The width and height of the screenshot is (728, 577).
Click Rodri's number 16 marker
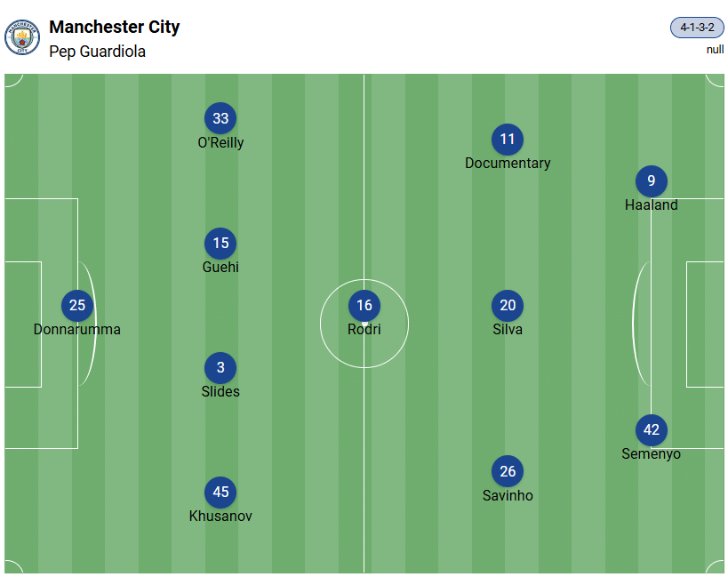[x=364, y=306]
